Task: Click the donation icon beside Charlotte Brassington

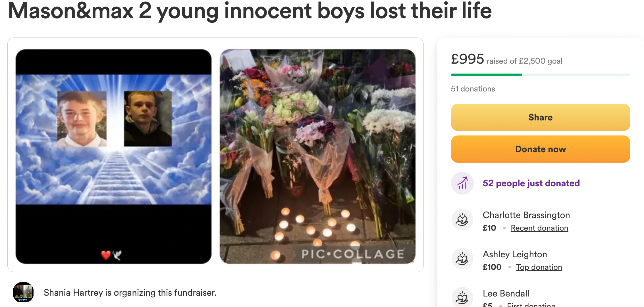Action: (x=462, y=220)
